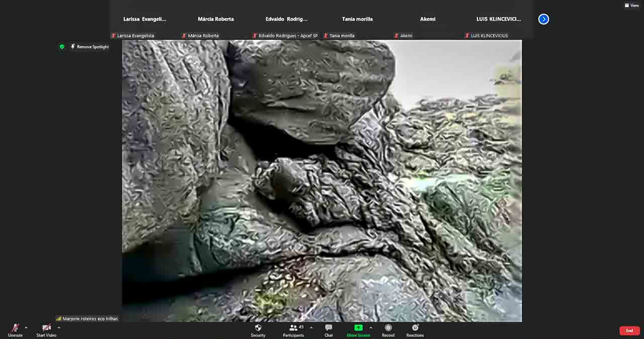Expand arrow next to Participants
Screen dimensions: 644x339
(311, 327)
